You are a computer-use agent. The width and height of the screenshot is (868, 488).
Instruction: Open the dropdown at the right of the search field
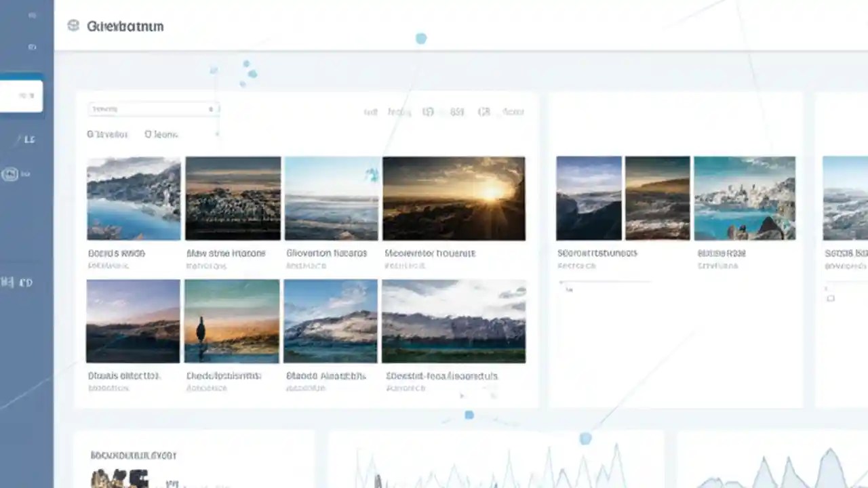[x=210, y=109]
